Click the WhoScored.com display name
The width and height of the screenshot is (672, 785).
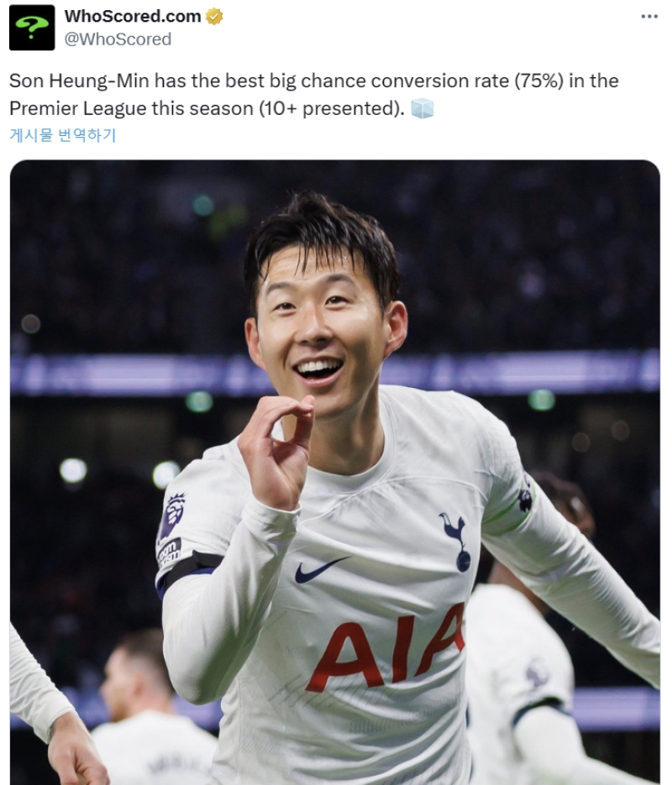[133, 16]
